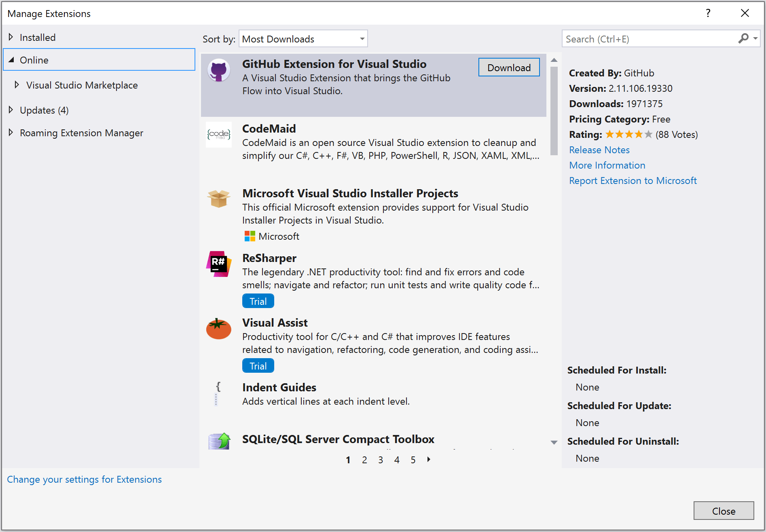Go to page 3 of results
766x532 pixels.
pos(380,460)
